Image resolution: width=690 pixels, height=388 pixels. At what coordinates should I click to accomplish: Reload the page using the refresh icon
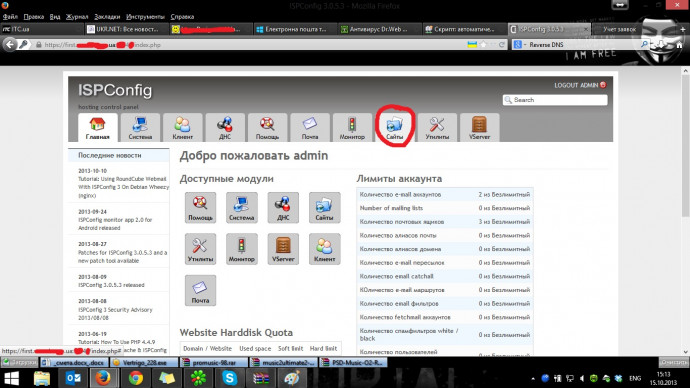[501, 44]
